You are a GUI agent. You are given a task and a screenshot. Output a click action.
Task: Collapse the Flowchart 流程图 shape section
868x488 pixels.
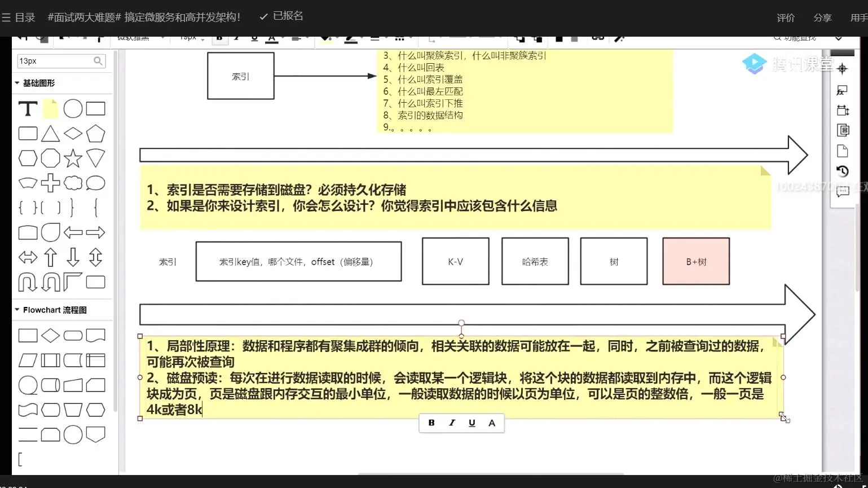point(50,310)
